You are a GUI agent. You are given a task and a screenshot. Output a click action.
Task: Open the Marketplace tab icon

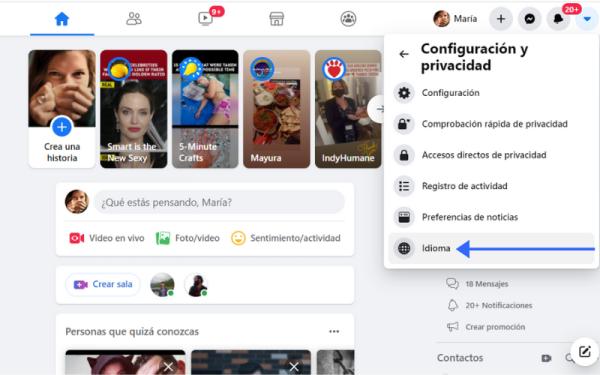[x=277, y=19]
